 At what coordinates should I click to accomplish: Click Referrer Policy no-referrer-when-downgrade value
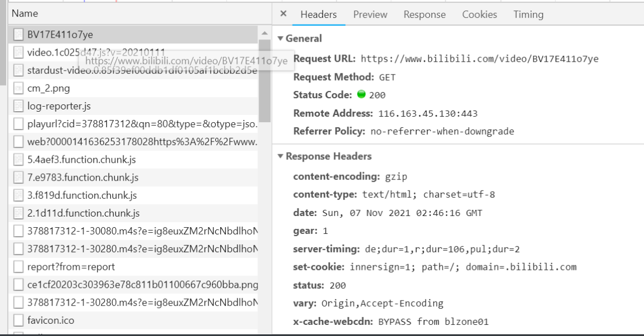click(442, 132)
